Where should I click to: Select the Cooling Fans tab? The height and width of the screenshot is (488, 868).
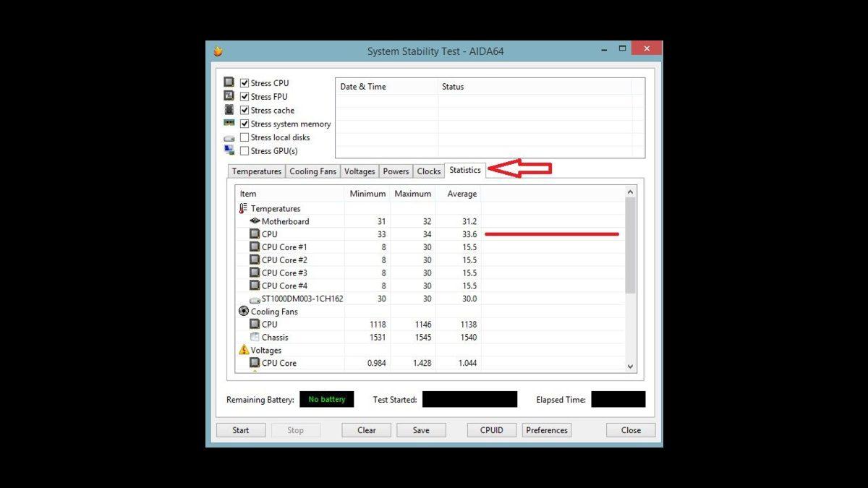pyautogui.click(x=312, y=171)
